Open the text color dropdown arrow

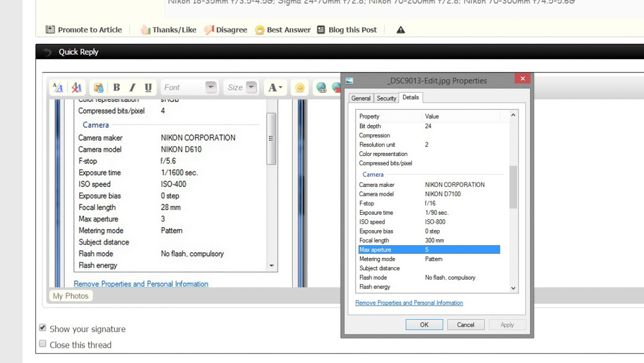point(280,88)
